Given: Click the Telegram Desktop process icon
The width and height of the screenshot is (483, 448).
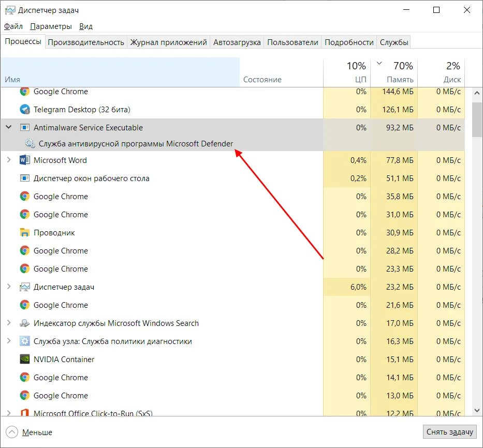Looking at the screenshot, I should point(24,110).
